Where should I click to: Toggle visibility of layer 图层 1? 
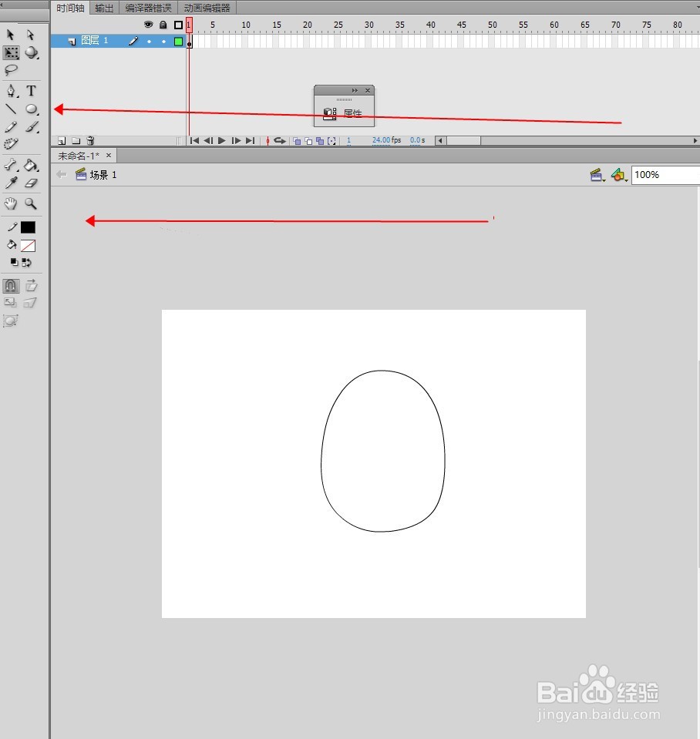click(x=147, y=40)
